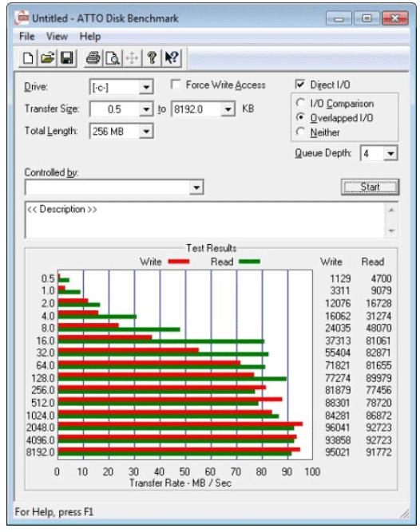Screen dimensions: 420x532
Task: Click the Start button to run benchmark
Action: [370, 187]
